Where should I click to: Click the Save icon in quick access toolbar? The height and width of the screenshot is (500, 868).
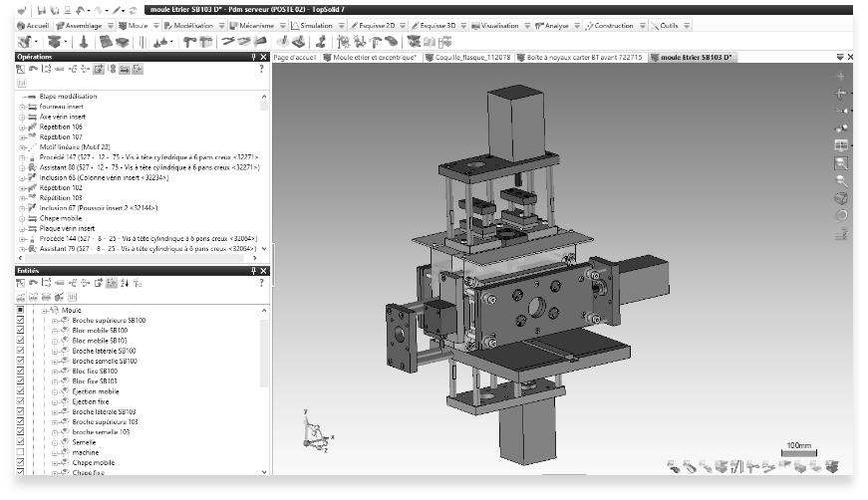pos(43,10)
